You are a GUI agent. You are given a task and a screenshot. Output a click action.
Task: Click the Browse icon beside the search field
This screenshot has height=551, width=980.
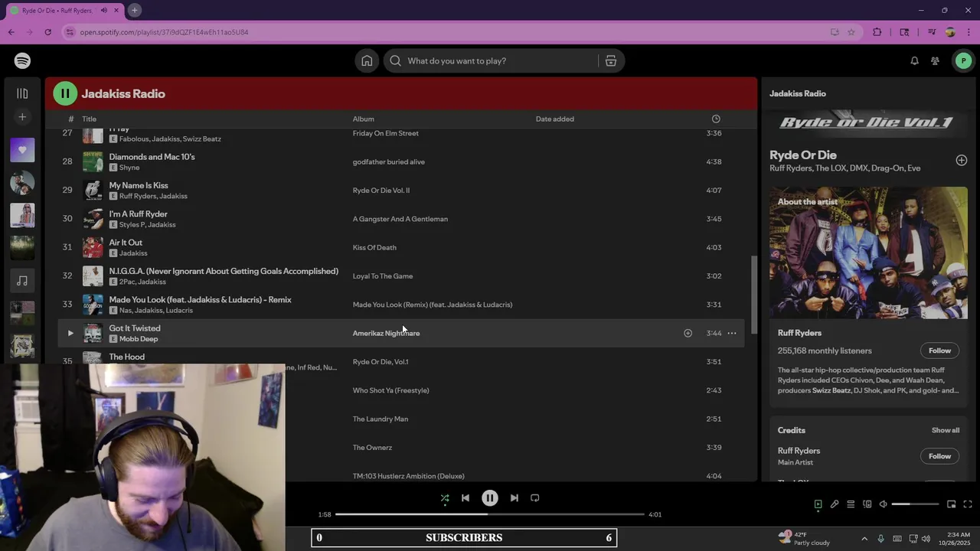coord(611,61)
